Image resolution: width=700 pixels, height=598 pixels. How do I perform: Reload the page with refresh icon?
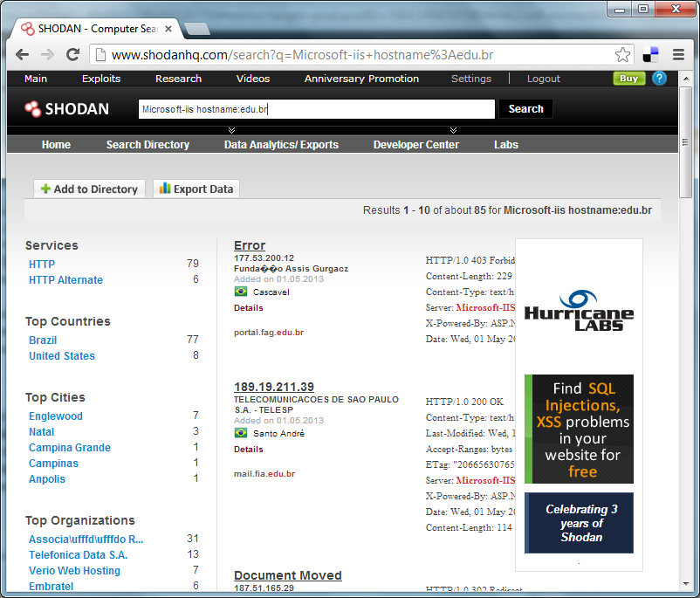click(x=72, y=55)
